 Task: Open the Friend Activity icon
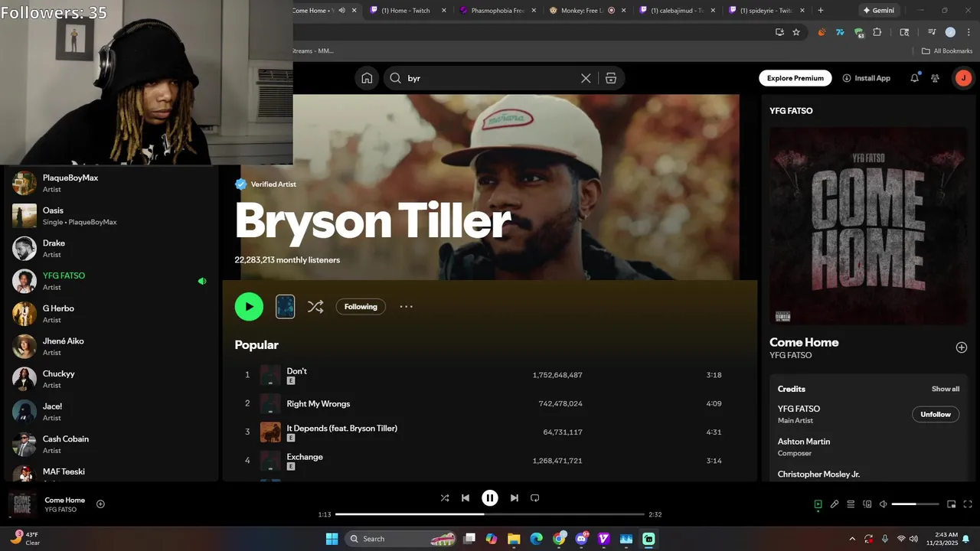pos(936,78)
